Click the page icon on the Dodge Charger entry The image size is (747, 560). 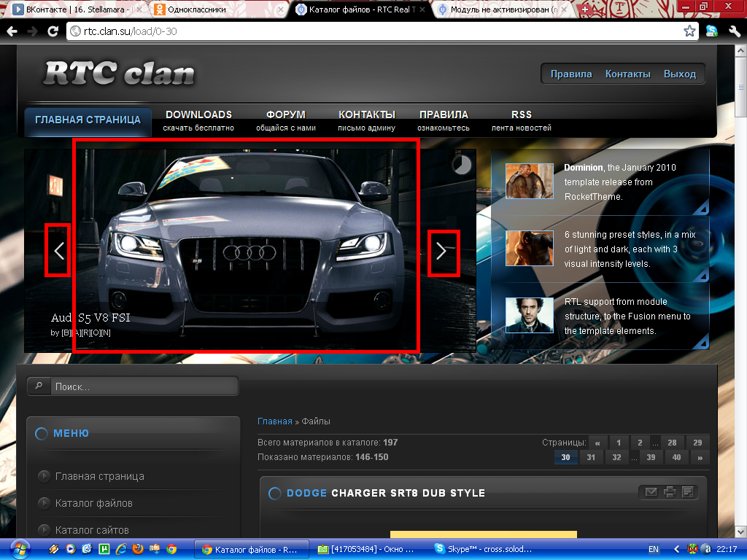pos(687,492)
